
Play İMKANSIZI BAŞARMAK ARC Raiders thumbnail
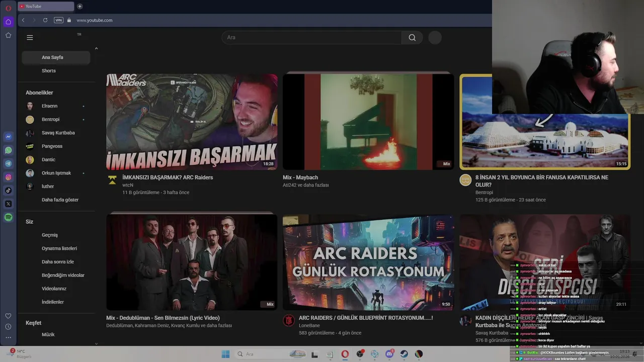[192, 122]
